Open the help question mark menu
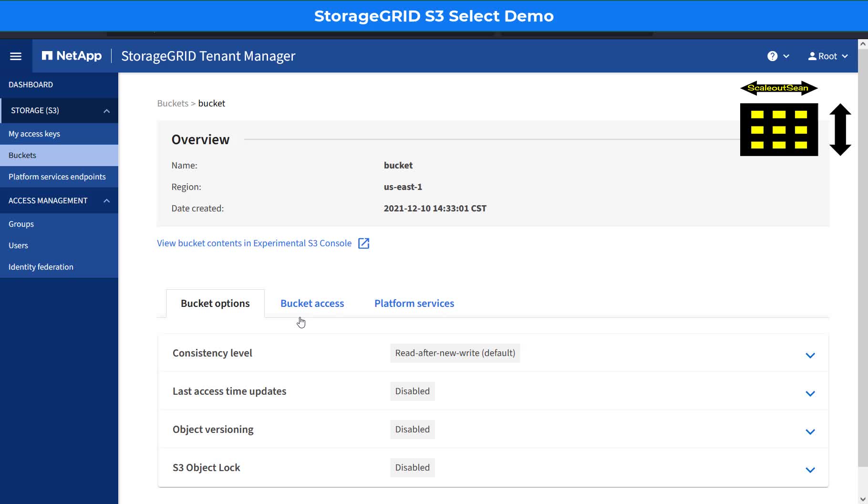Screen dimensions: 868x504 [x=778, y=56]
